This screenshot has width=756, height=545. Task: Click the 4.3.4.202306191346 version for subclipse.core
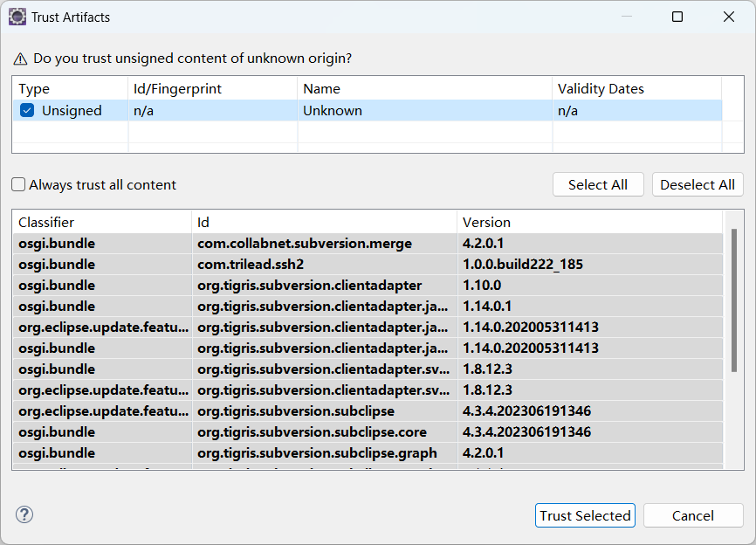(x=526, y=432)
